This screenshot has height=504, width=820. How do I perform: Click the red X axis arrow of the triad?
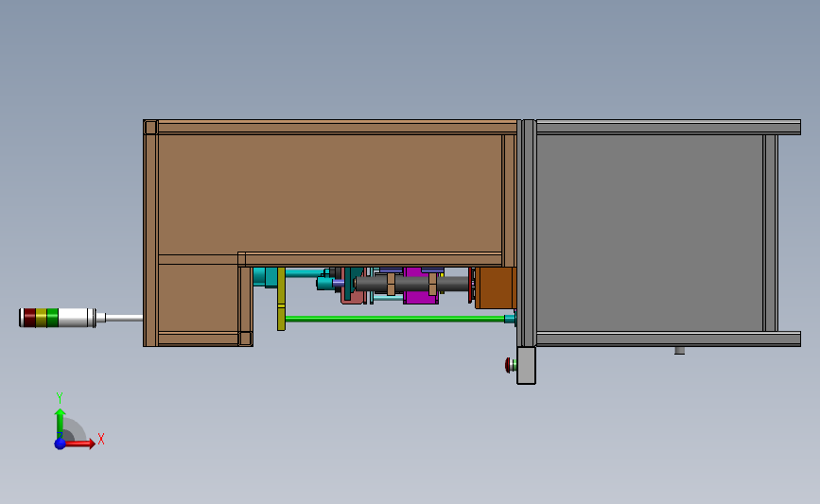79,443
